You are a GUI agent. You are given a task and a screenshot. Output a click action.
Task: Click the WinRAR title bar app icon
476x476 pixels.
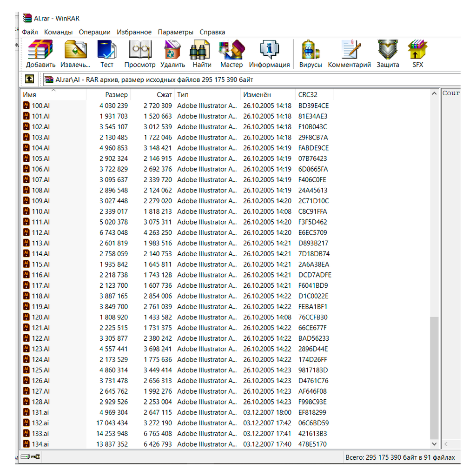pyautogui.click(x=27, y=18)
